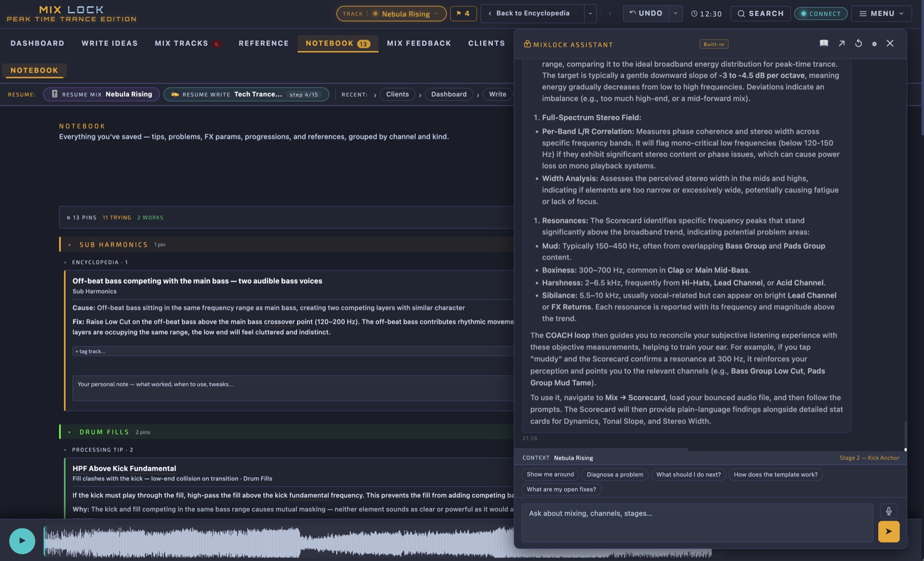Click the Resume Mix Nebula Rising button
Viewport: 924px width, 561px height.
[102, 95]
